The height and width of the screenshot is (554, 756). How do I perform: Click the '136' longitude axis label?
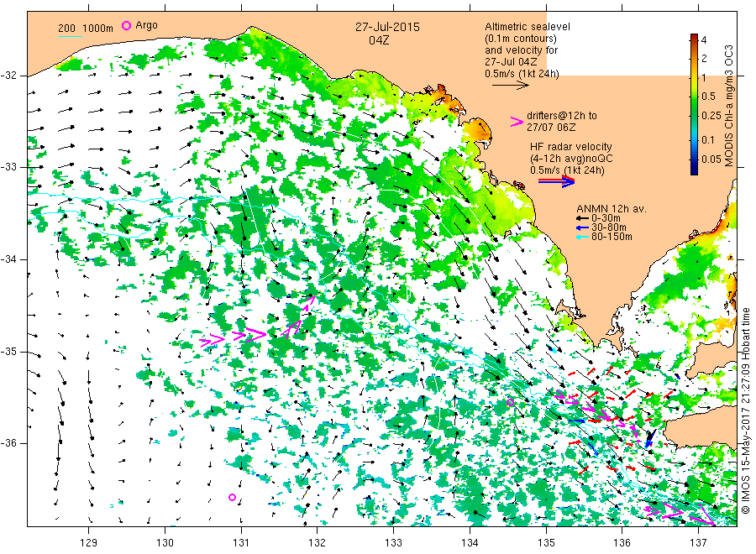click(622, 543)
